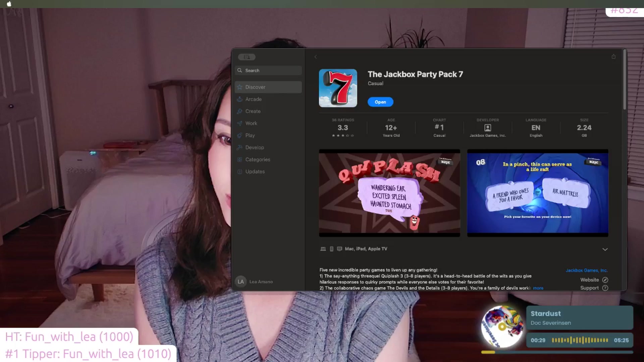Click the window control pill in the sidebar

pos(247,57)
